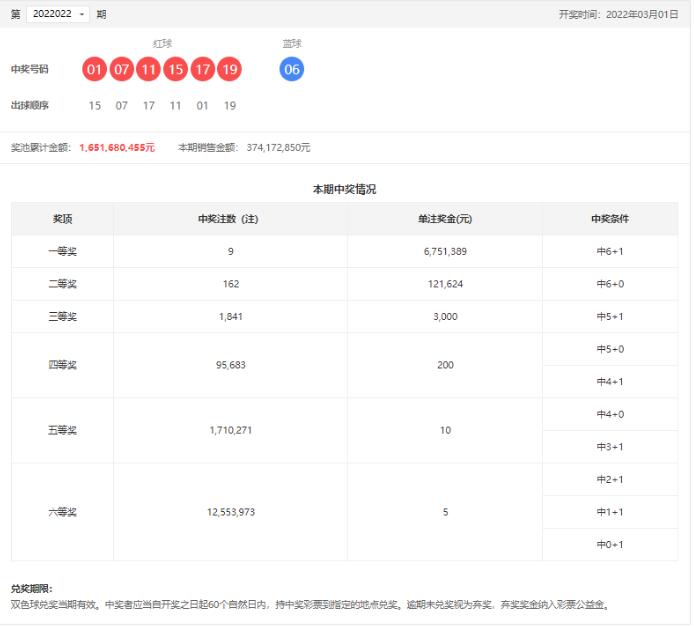This screenshot has width=694, height=626.
Task: Click the 中4+1 condition cell
Action: point(610,382)
